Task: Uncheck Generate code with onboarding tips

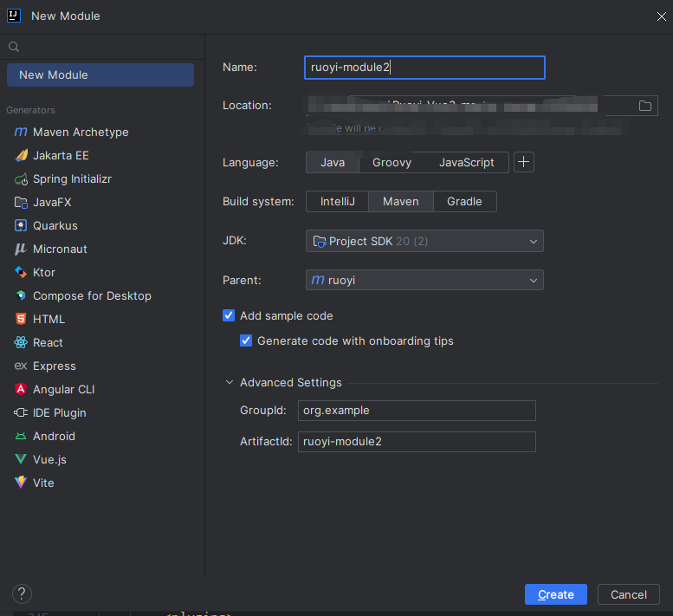Action: 246,340
